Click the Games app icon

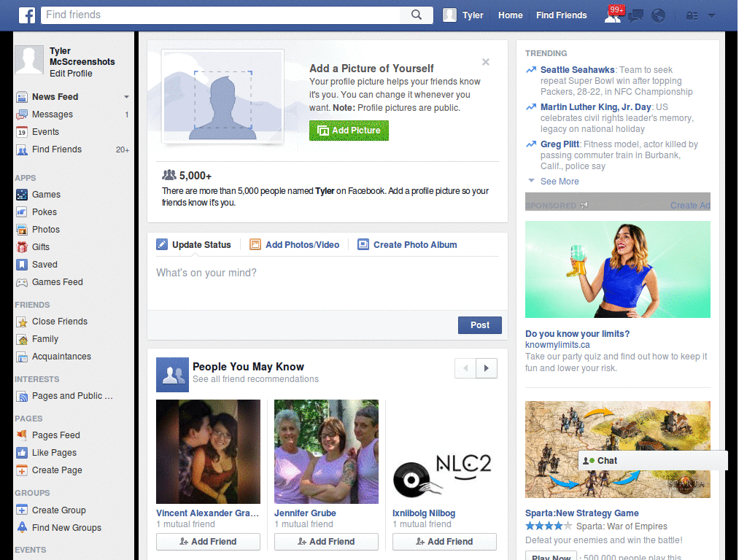pyautogui.click(x=22, y=194)
